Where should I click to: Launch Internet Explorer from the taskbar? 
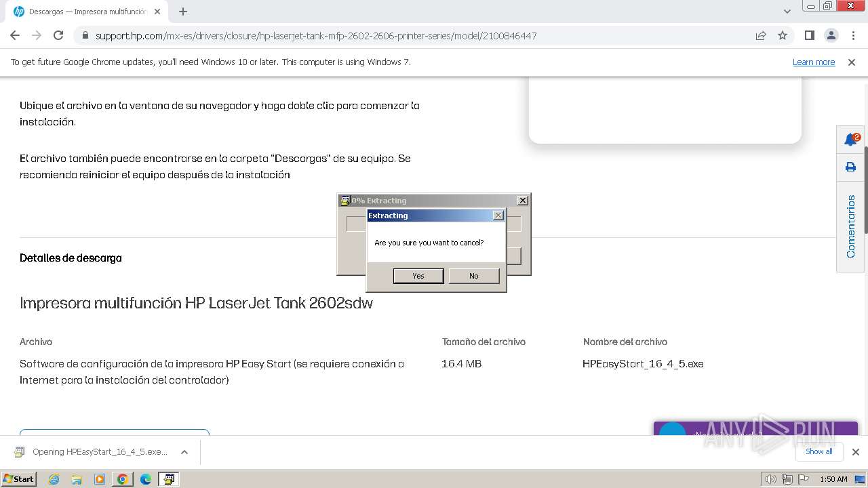pos(54,479)
